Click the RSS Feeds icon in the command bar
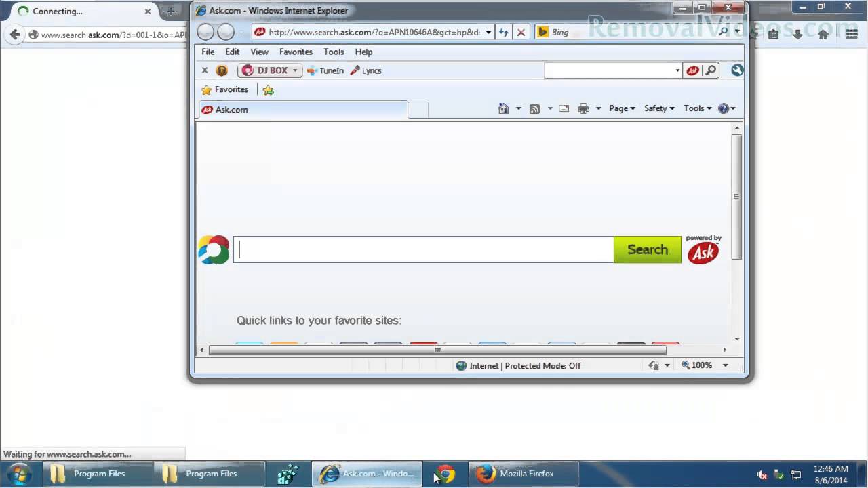This screenshot has height=488, width=868. [x=534, y=108]
